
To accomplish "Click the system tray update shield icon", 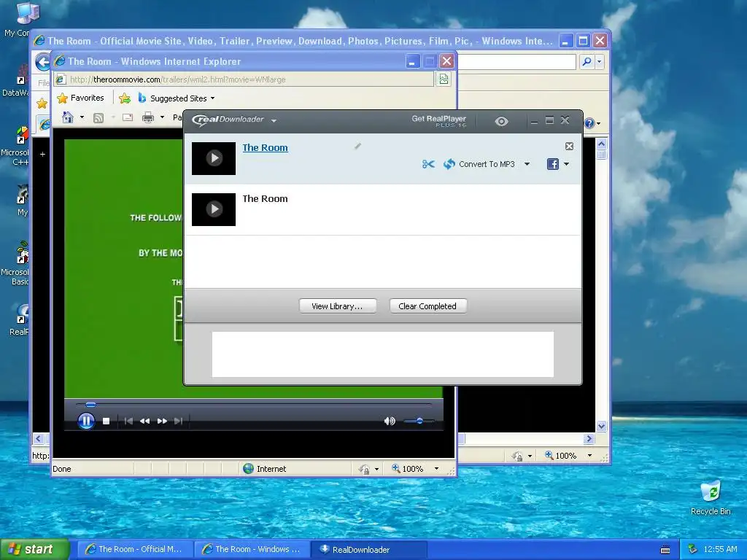I will coord(693,549).
